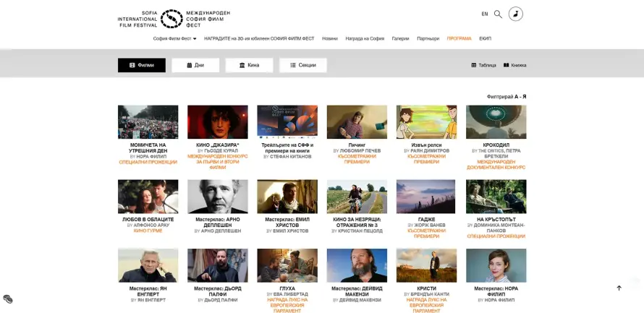Switch to the Секции tab
The width and height of the screenshot is (644, 313).
(x=303, y=65)
